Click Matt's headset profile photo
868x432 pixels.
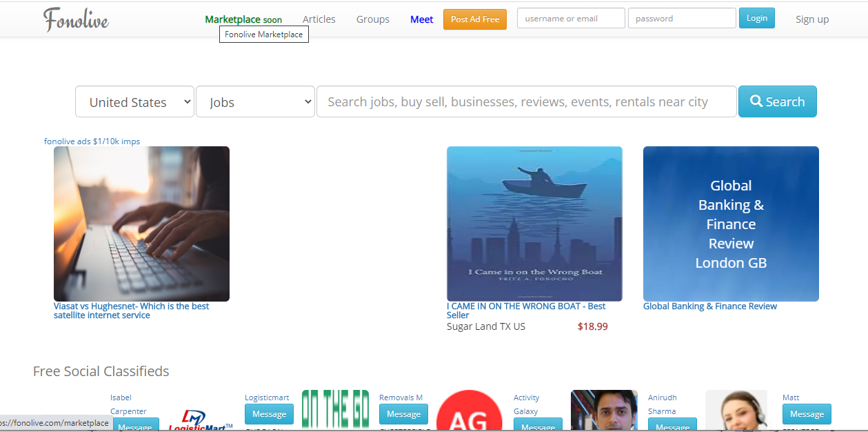pyautogui.click(x=736, y=411)
